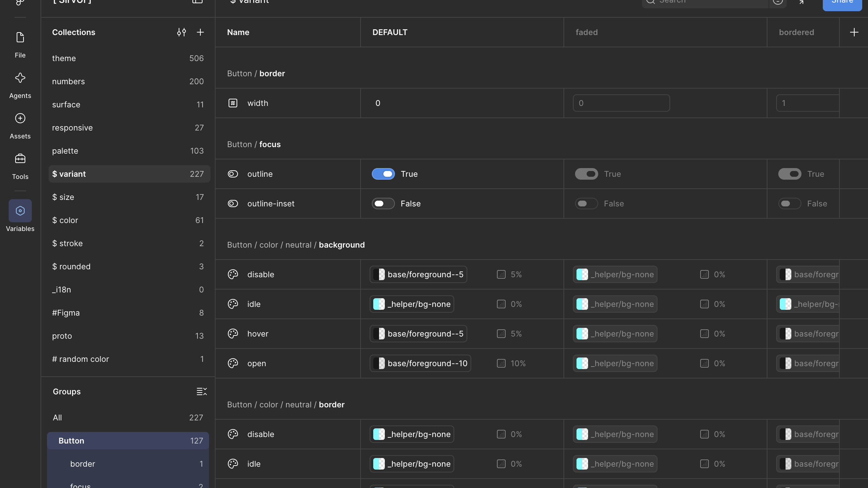Screen dimensions: 868x488
Task: Select the # random color collection
Action: (129, 359)
